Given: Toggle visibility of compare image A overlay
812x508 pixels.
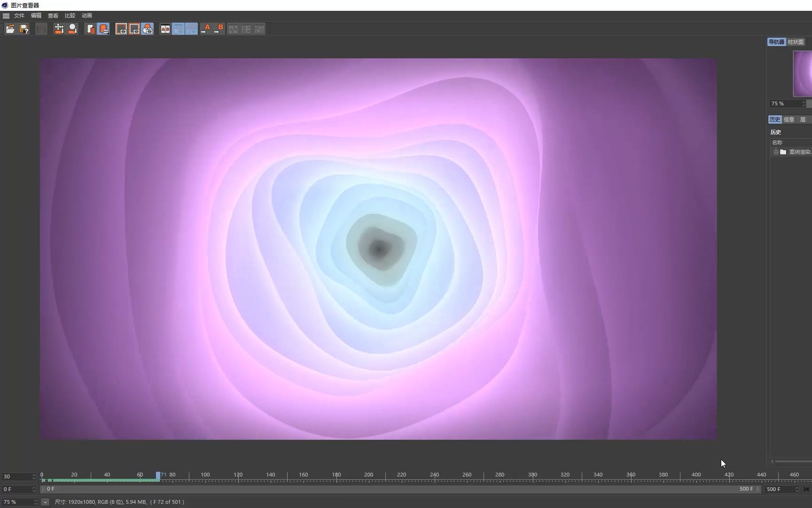Looking at the screenshot, I should 122,29.
